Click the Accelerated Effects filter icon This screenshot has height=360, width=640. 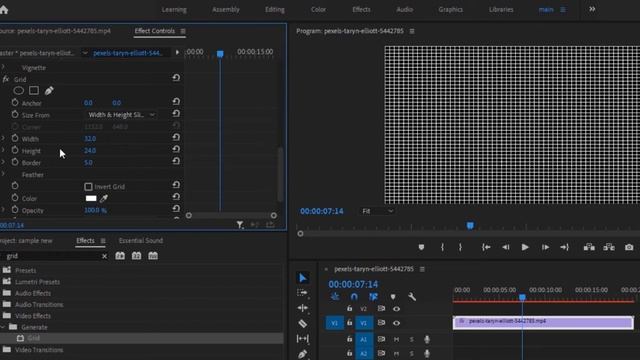point(120,256)
